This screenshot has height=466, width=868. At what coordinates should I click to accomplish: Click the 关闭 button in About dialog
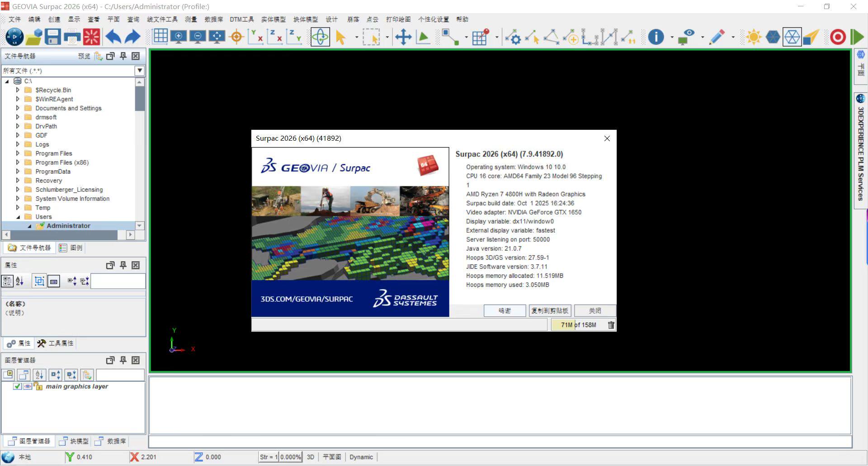[x=595, y=311]
